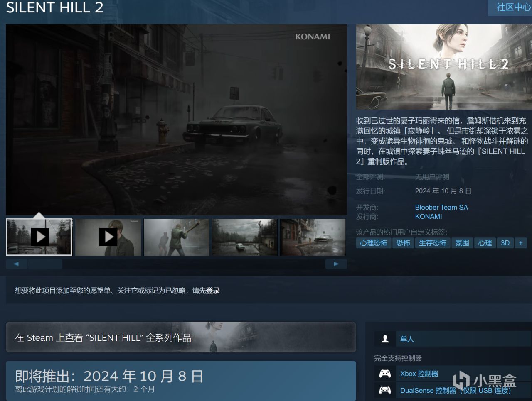Open the SILENT HILL full series banner
532x401 pixels.
[x=181, y=337]
